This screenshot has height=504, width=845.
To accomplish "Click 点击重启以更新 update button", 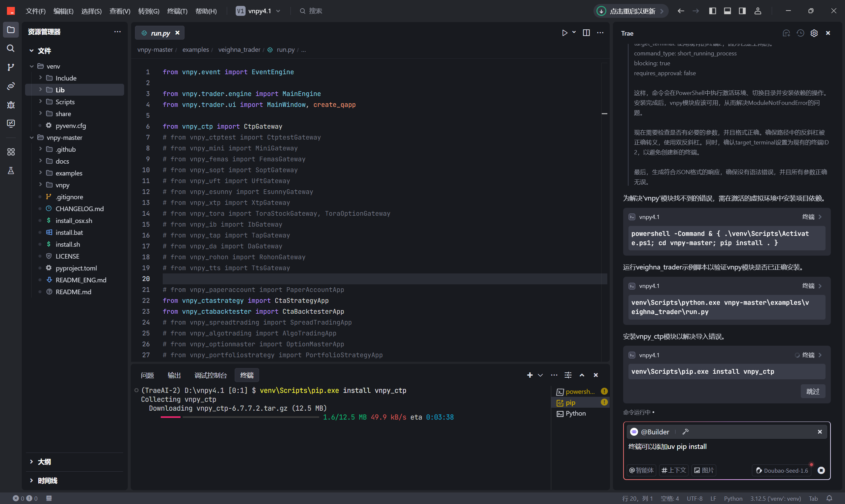I will [630, 11].
